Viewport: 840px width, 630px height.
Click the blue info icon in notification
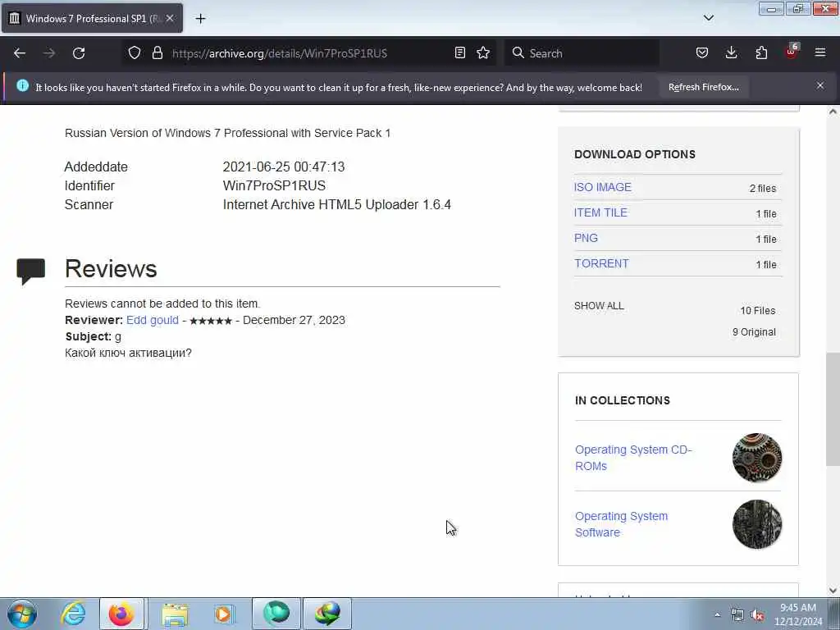pyautogui.click(x=22, y=85)
